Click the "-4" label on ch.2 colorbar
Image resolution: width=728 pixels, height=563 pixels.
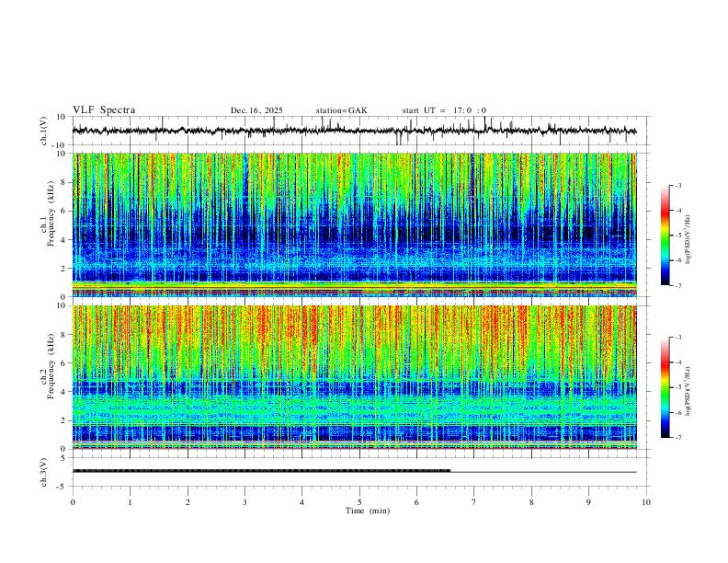(677, 362)
